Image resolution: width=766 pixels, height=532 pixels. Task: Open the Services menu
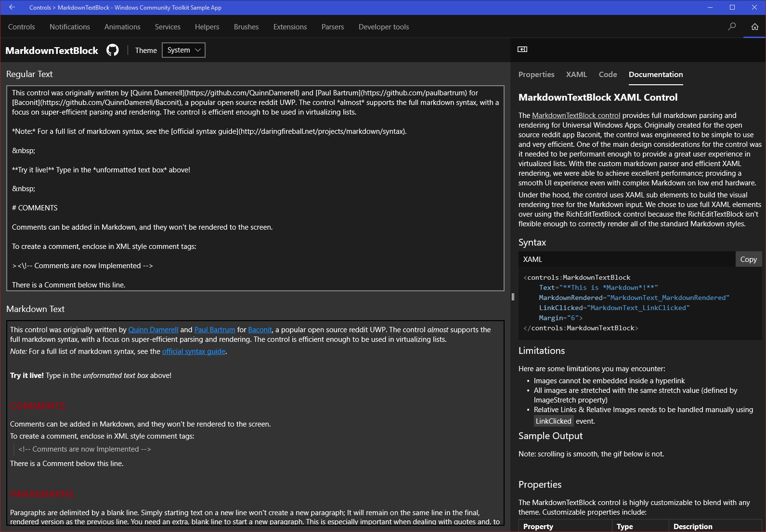pyautogui.click(x=168, y=27)
